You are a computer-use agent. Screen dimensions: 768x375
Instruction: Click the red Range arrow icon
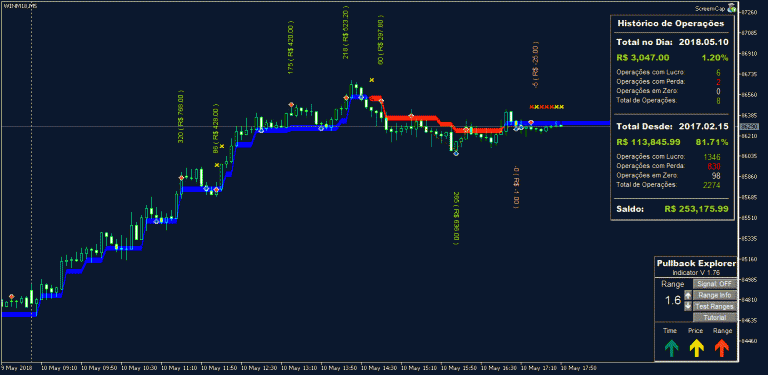click(x=722, y=348)
